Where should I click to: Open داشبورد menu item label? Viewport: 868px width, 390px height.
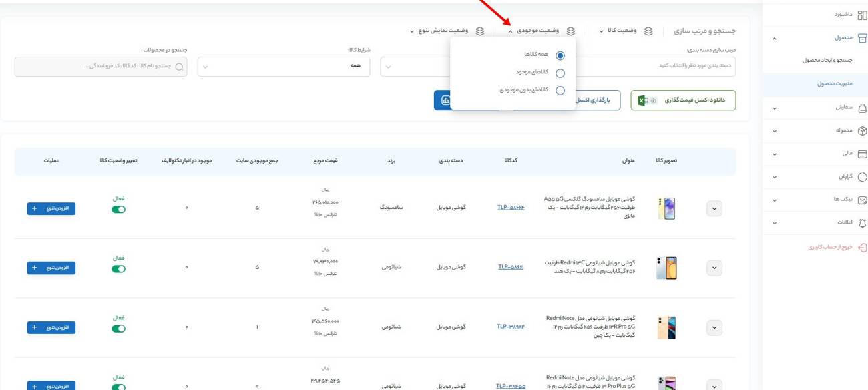[843, 14]
